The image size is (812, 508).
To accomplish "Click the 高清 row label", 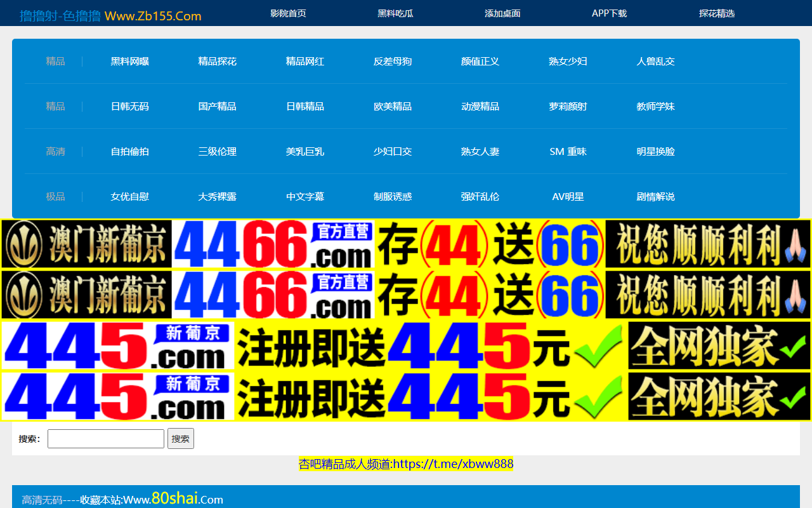I will tap(55, 152).
